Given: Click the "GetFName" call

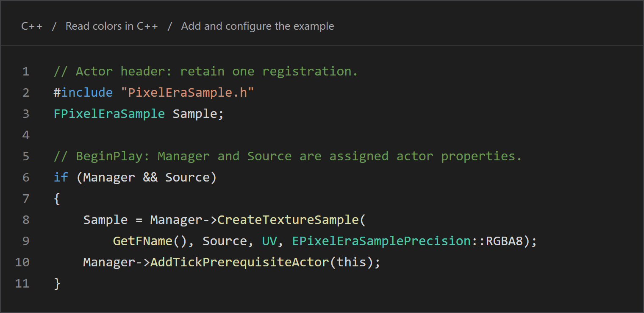Looking at the screenshot, I should pyautogui.click(x=143, y=241).
